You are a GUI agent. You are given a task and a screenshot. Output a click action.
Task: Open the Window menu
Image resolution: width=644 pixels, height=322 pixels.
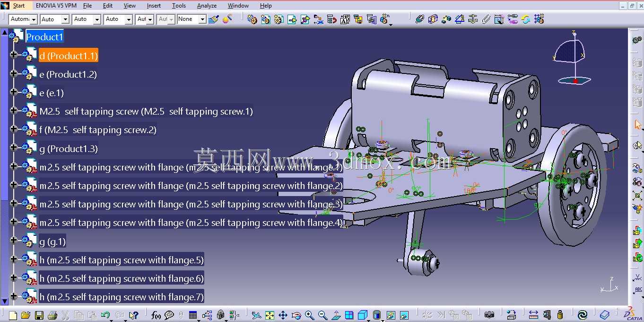tap(238, 6)
